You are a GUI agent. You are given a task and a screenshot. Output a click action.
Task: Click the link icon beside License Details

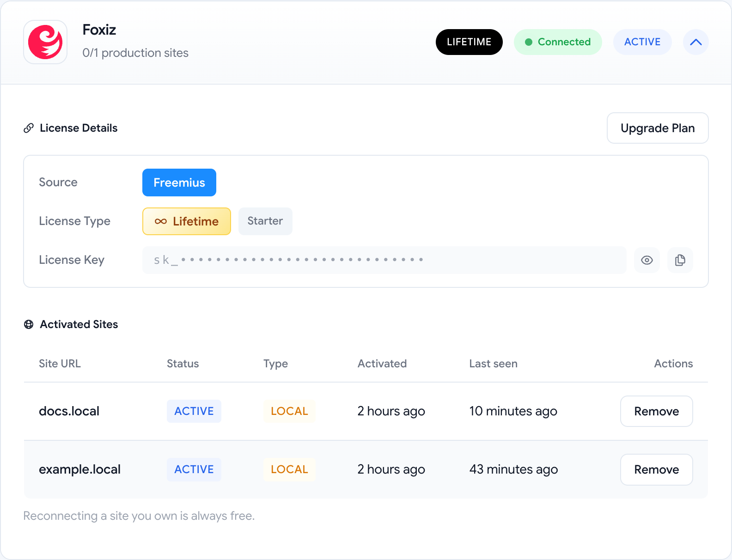pyautogui.click(x=29, y=128)
